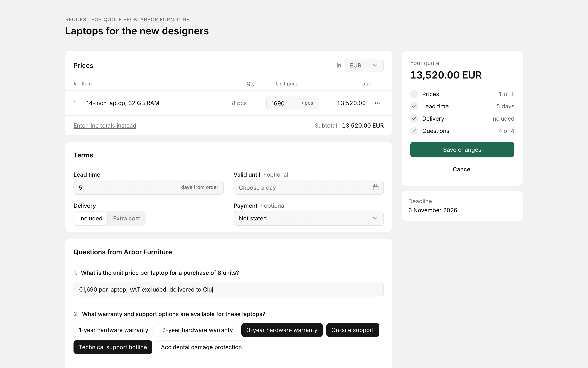Deselect On-site support chip
Screen dimensions: 588x368
pos(353,330)
